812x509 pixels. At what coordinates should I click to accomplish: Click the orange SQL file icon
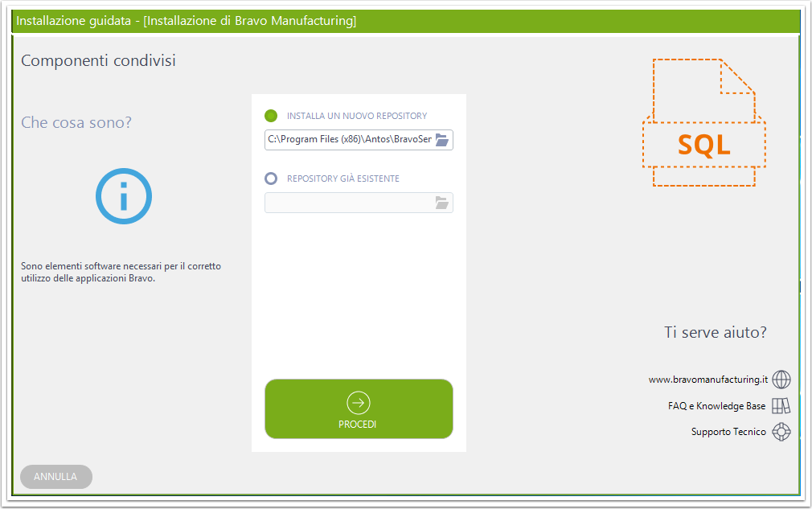click(704, 123)
